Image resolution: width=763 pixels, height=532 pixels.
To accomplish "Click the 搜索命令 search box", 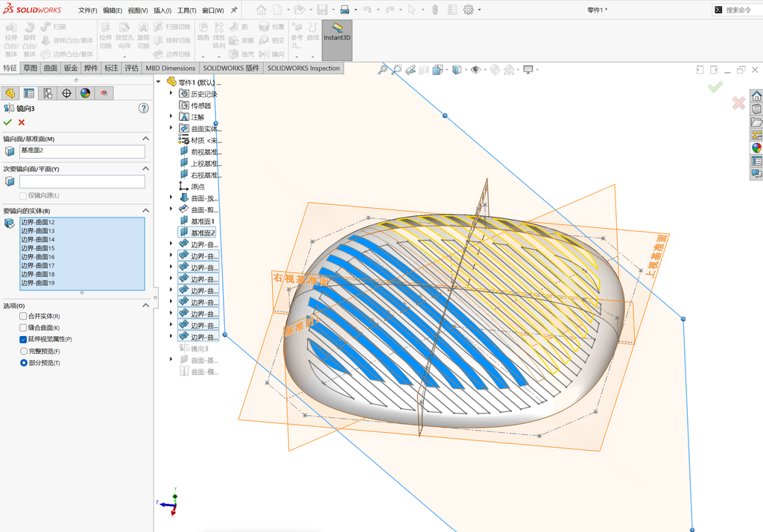I will (x=738, y=10).
